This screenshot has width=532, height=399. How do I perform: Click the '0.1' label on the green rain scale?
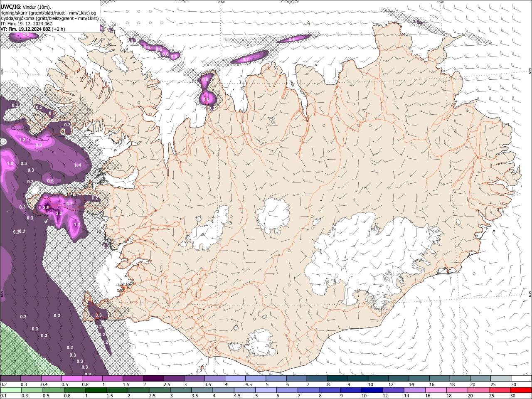coord(3,396)
